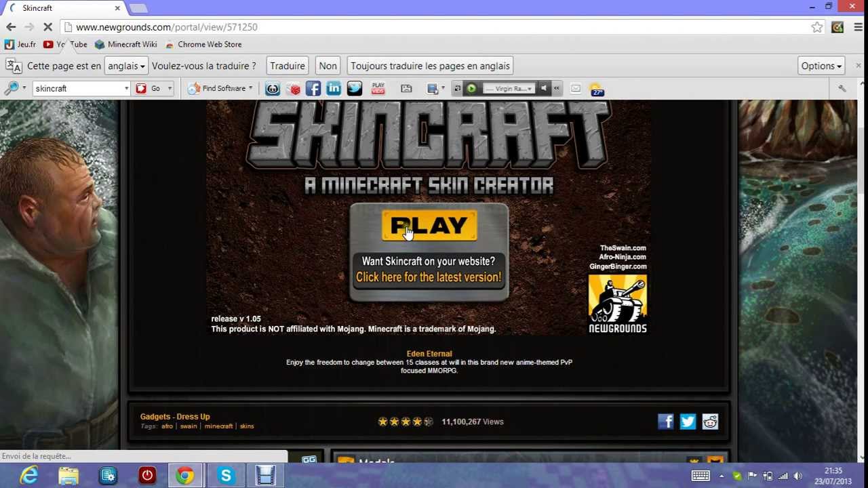Open the Action Center flag icon
This screenshot has width=868, height=488.
pyautogui.click(x=752, y=476)
